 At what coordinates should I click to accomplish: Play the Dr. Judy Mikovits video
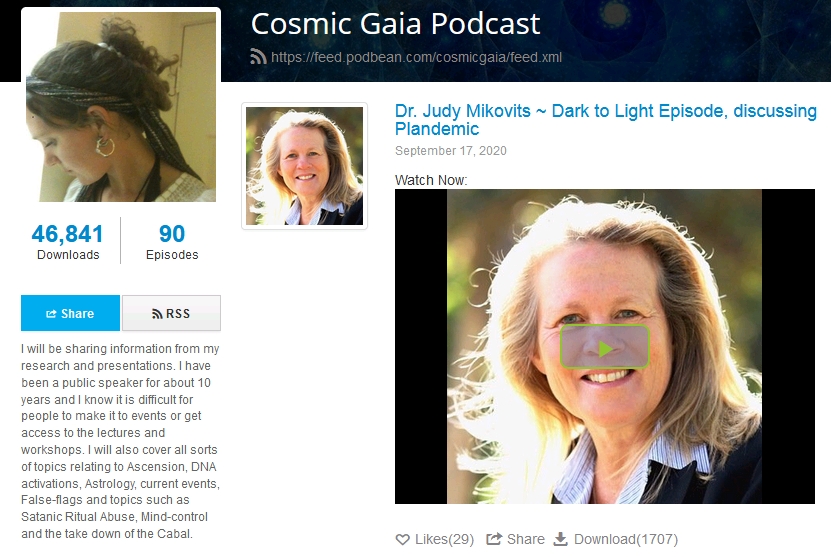click(604, 348)
